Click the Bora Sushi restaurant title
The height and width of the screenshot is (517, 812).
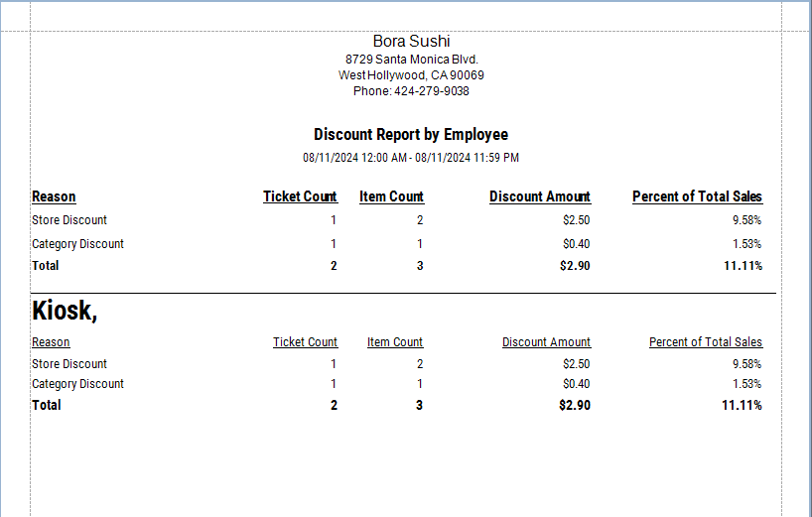(411, 42)
